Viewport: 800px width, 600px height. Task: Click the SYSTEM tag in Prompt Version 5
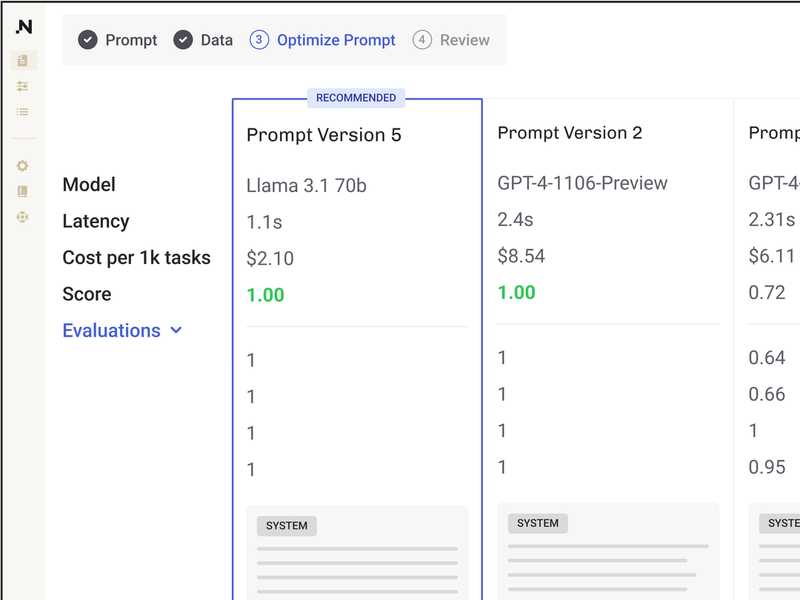pos(287,525)
